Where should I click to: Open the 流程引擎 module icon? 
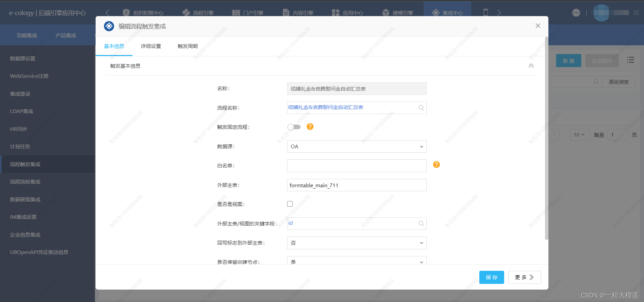click(x=186, y=12)
